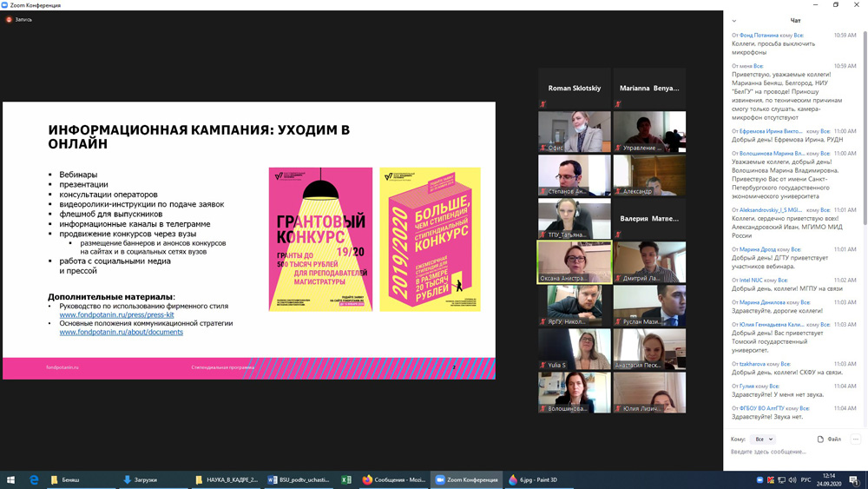Select Roman Sklotskiy participant tile
This screenshot has height=489, width=868.
click(575, 89)
